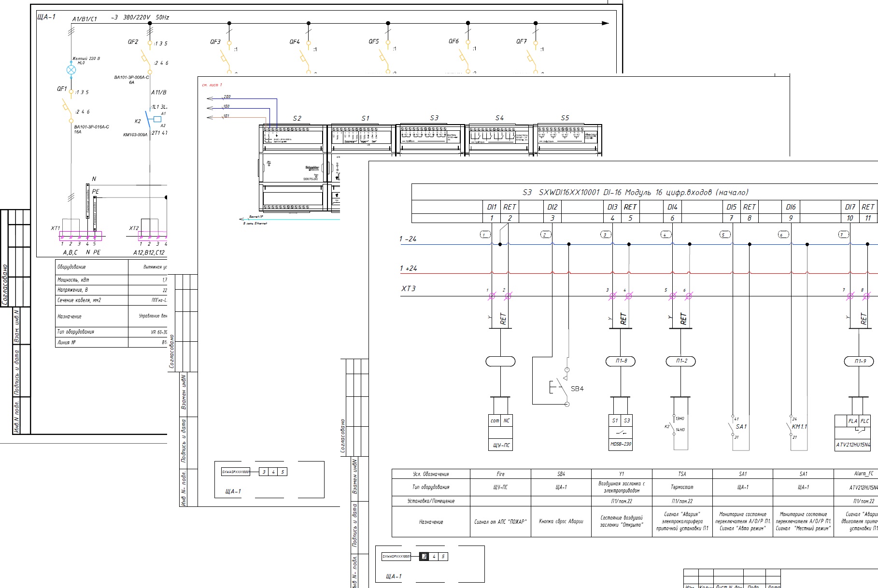Click the blue K2 contactor coil symbol

[157, 119]
